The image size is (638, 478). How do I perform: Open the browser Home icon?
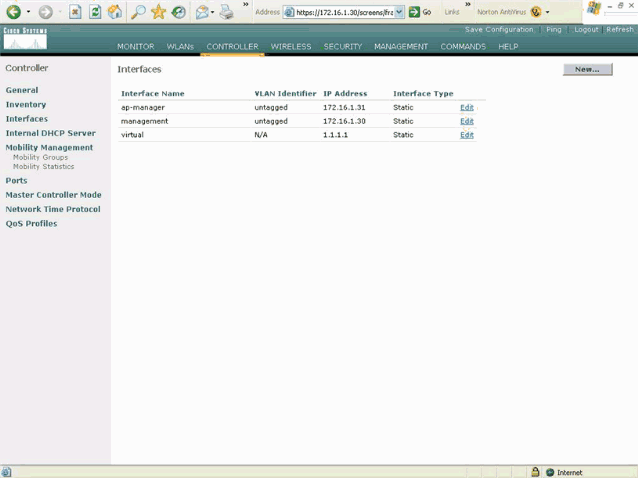pyautogui.click(x=115, y=12)
